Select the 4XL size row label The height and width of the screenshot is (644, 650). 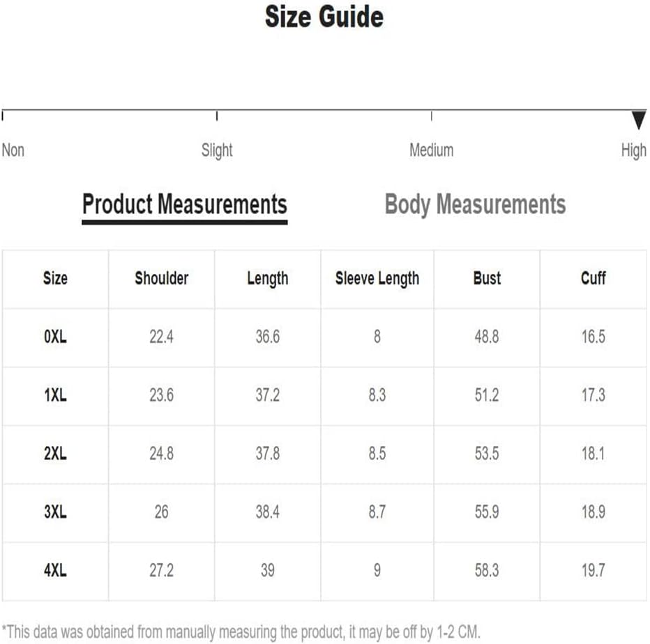[x=55, y=570]
